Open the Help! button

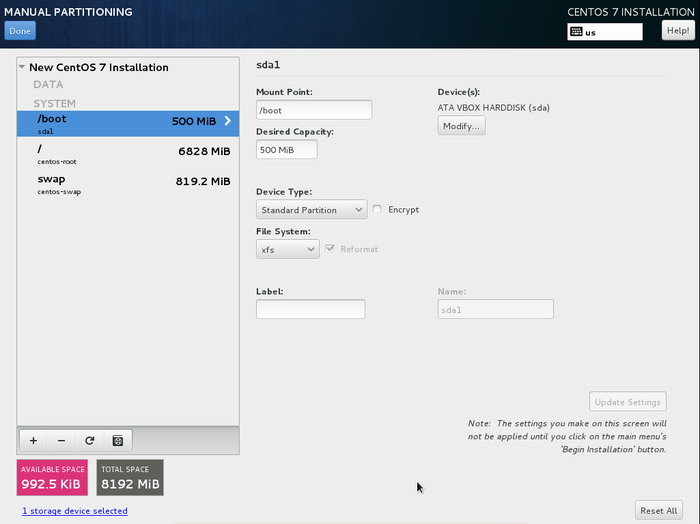click(678, 30)
